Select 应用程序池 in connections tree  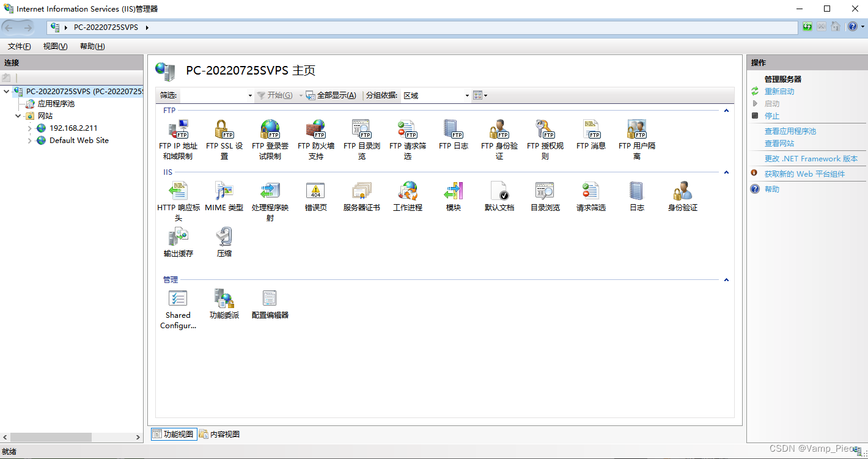pyautogui.click(x=56, y=104)
